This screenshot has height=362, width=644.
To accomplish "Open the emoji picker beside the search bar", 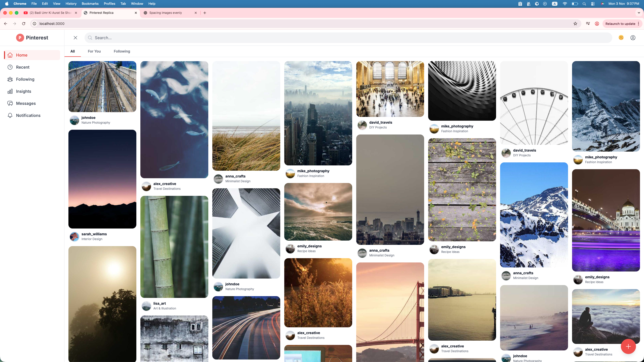I will click(621, 37).
